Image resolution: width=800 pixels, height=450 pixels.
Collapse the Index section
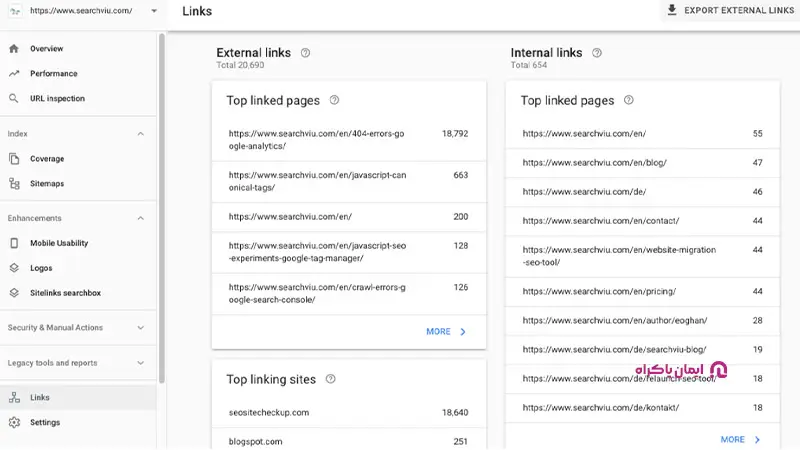(x=140, y=133)
